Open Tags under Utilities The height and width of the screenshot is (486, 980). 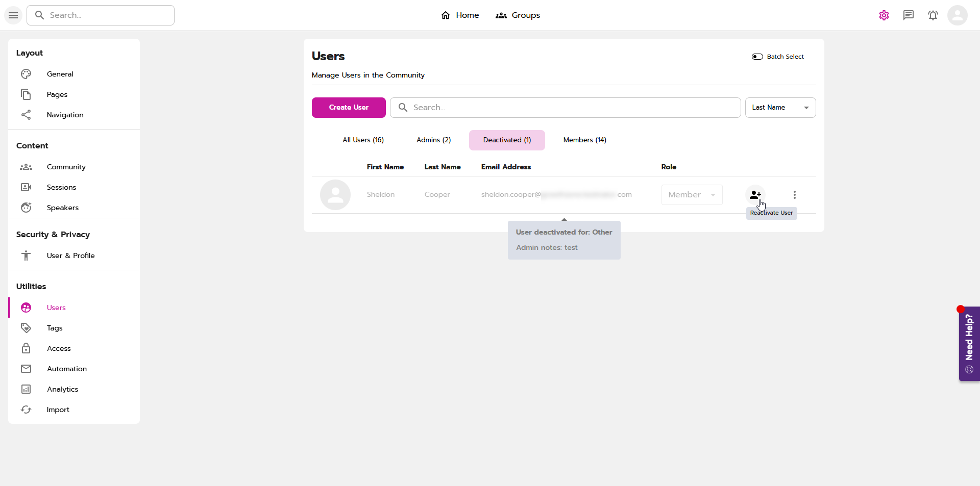click(x=55, y=328)
